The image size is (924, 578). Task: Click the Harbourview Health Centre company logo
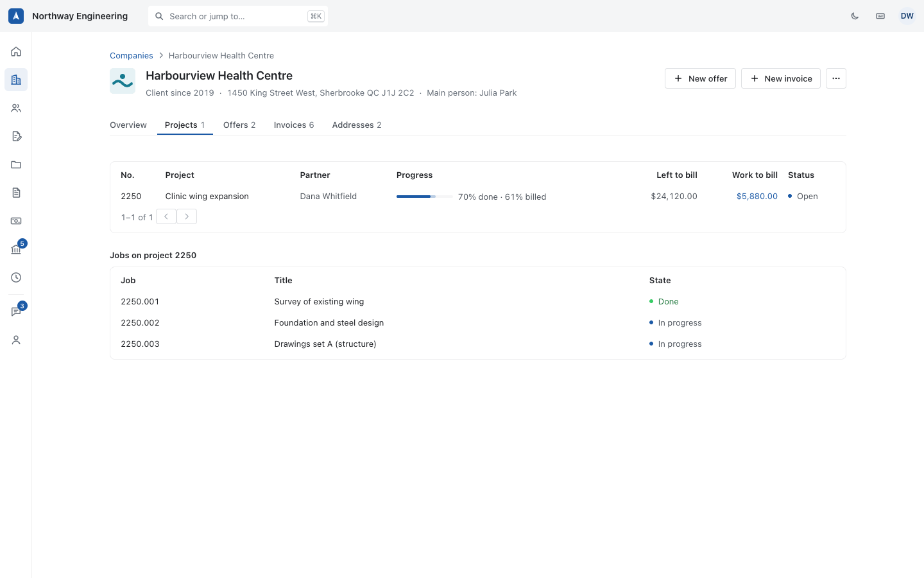(123, 81)
